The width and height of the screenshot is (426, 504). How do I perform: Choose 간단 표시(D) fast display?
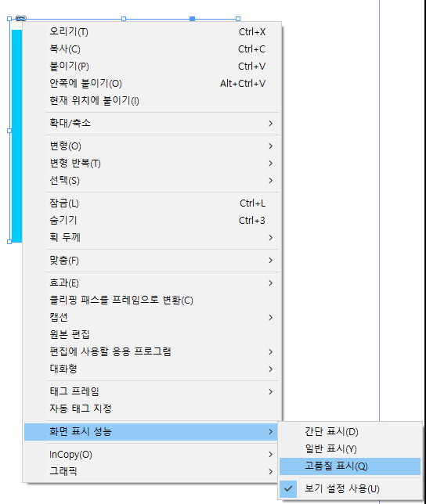350,432
